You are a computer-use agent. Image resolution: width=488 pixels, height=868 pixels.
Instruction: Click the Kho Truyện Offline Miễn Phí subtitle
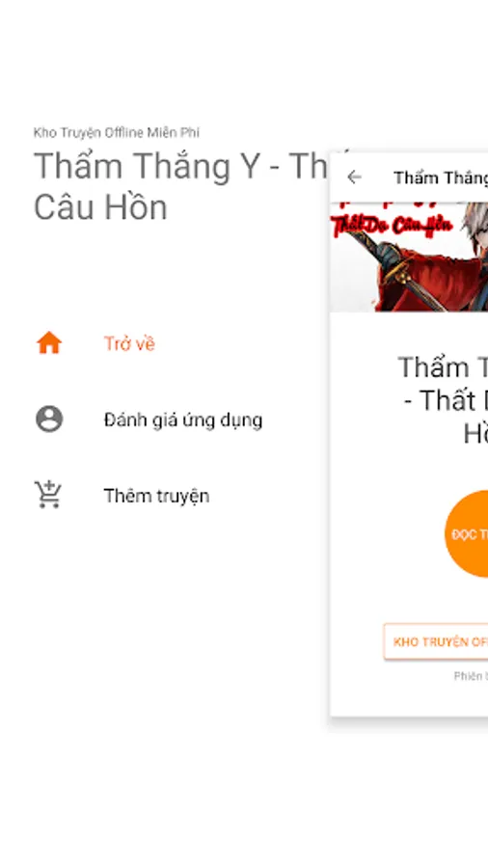[x=116, y=133]
